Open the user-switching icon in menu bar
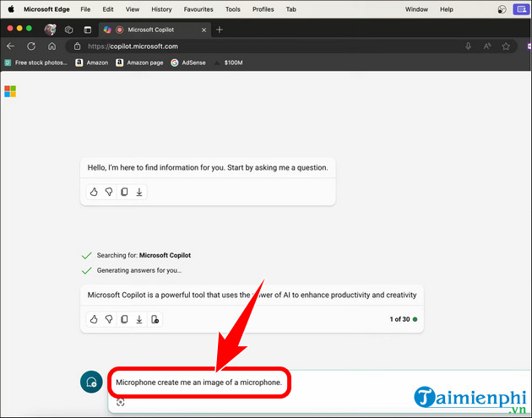Image resolution: width=532 pixels, height=418 pixels. point(502,9)
